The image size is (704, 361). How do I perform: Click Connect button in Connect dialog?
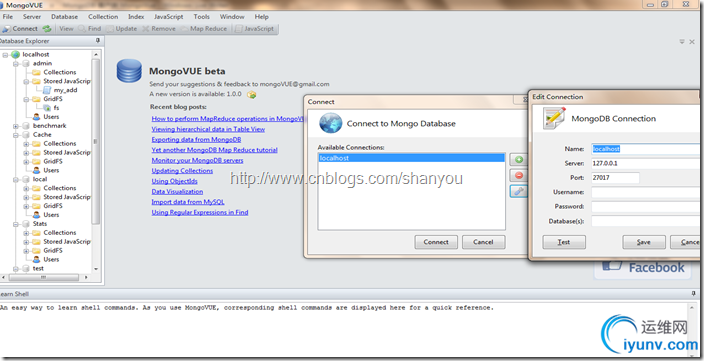pyautogui.click(x=436, y=242)
